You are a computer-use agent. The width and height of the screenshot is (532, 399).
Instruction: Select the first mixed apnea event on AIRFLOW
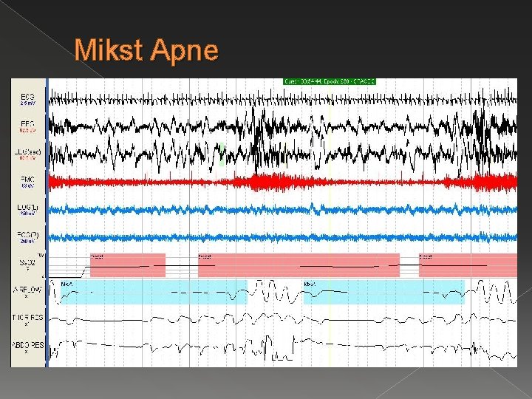tap(154, 292)
